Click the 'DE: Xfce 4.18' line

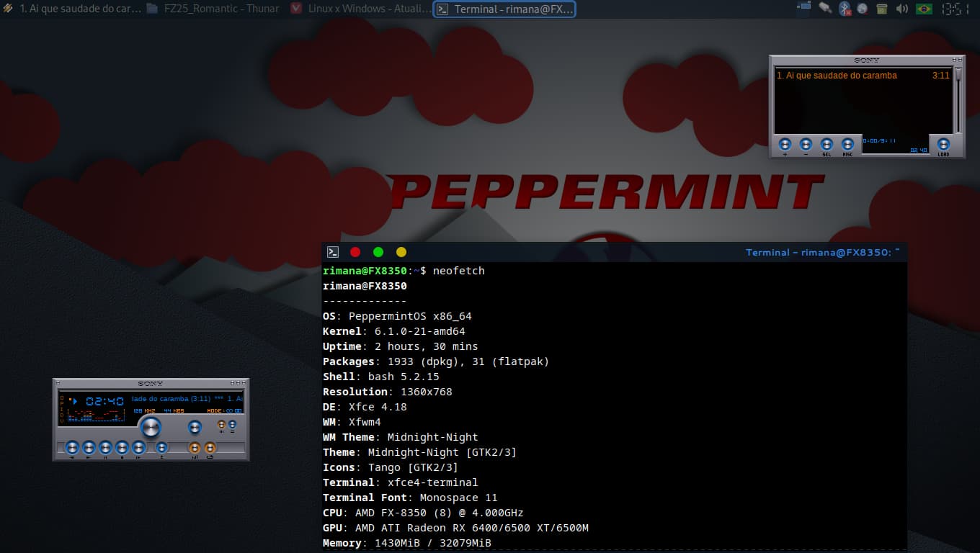click(x=365, y=407)
